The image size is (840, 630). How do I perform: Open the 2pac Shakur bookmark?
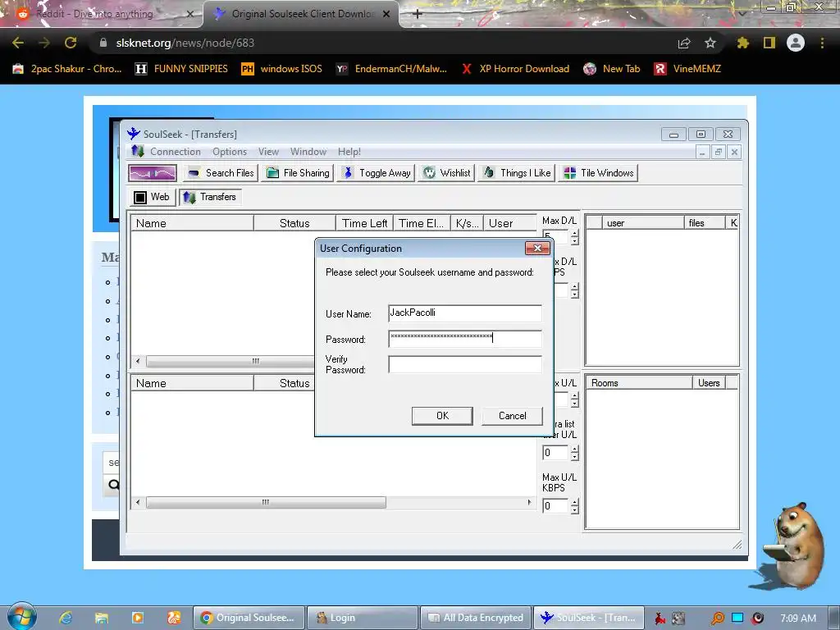67,69
